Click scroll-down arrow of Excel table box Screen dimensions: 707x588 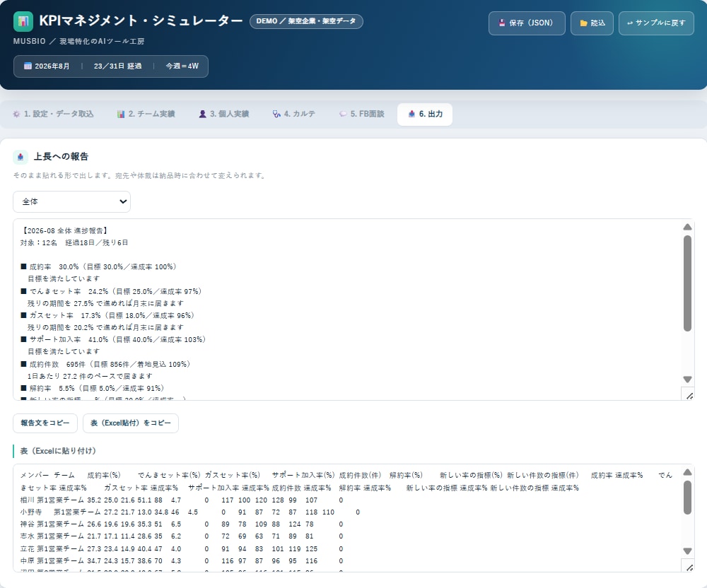[687, 551]
